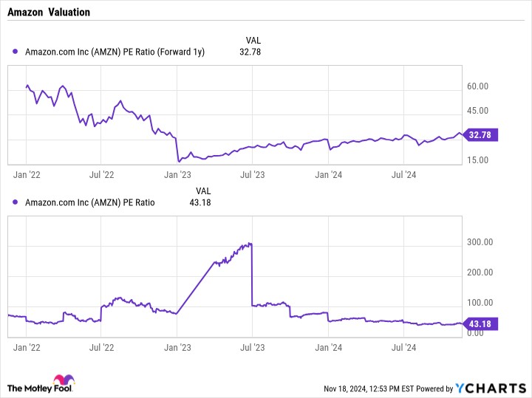Image resolution: width=532 pixels, height=398 pixels.
Task: Click the Amazon Valuation title
Action: (49, 13)
